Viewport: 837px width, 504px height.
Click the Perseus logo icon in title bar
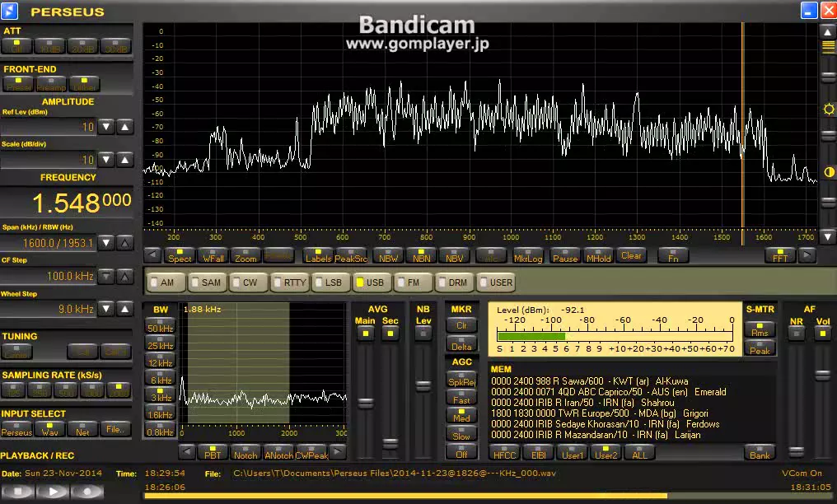click(10, 11)
